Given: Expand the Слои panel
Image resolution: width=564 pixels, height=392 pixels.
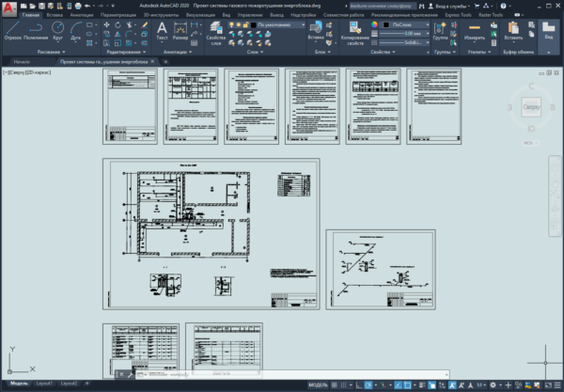Looking at the screenshot, I should click(255, 52).
